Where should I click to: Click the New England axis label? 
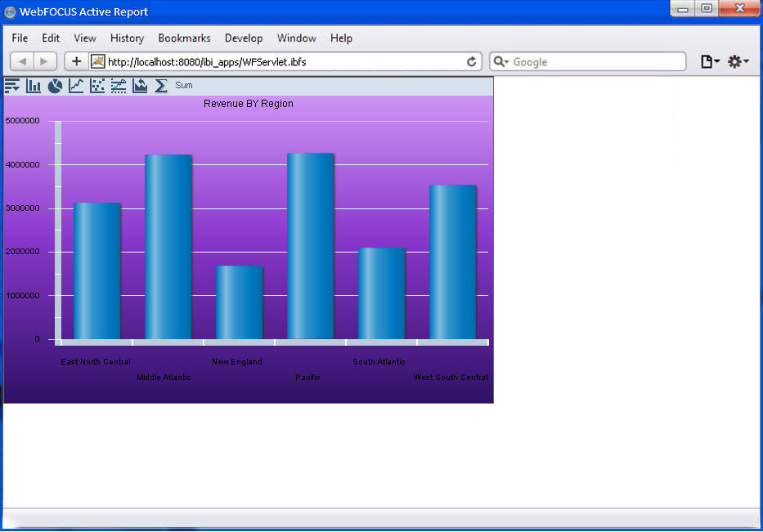click(237, 362)
